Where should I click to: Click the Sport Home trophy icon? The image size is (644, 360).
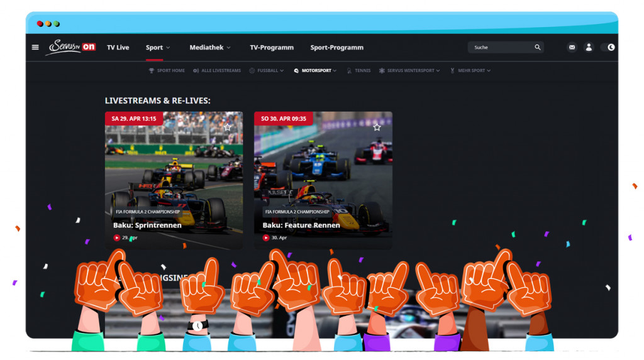(x=151, y=70)
